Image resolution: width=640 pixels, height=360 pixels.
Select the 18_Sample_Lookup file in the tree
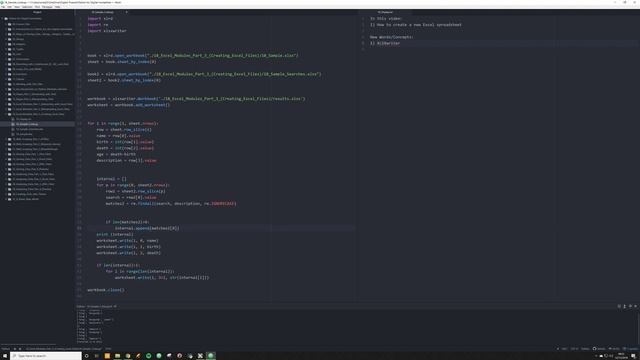coord(27,124)
